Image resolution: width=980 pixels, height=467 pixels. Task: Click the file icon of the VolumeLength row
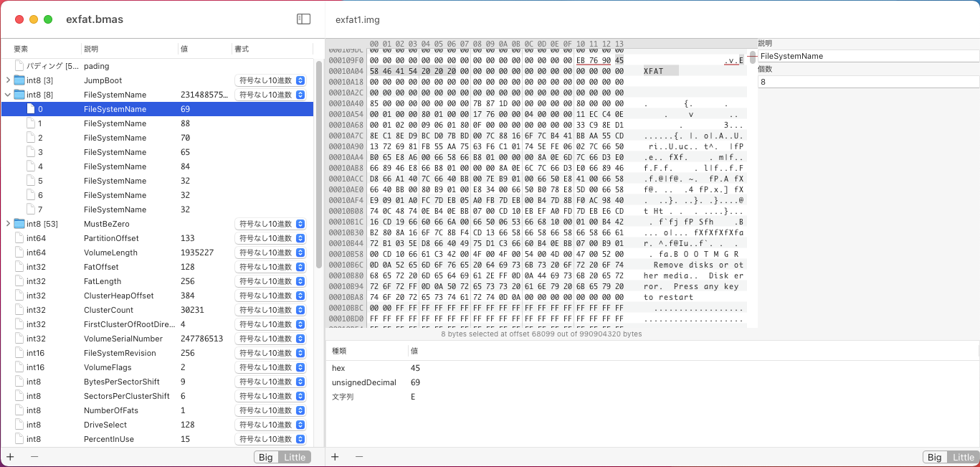(x=19, y=253)
